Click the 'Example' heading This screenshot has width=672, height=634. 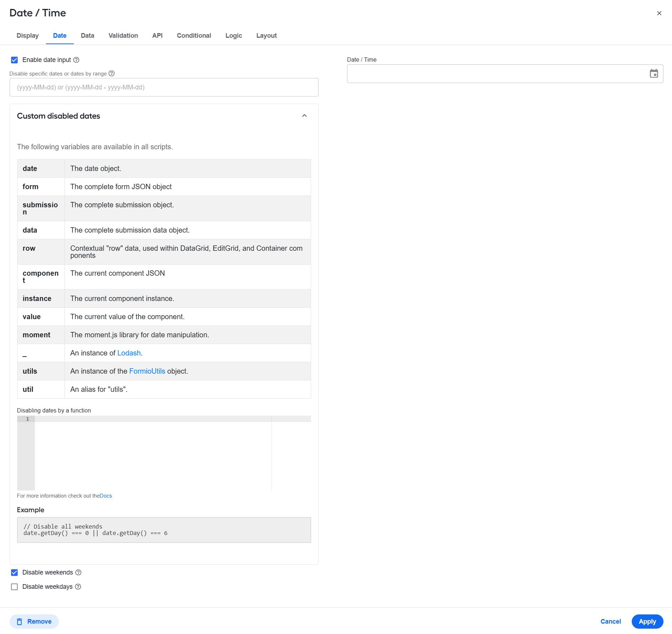pyautogui.click(x=31, y=510)
